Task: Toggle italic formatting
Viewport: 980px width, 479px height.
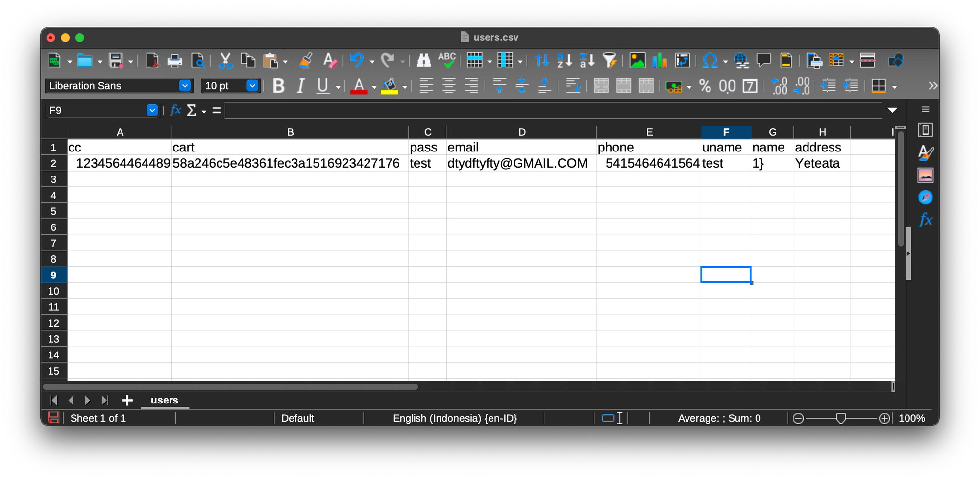Action: [x=300, y=86]
